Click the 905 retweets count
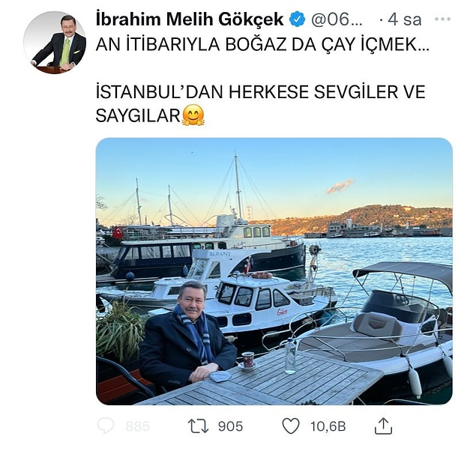476x454 pixels. pos(230,426)
